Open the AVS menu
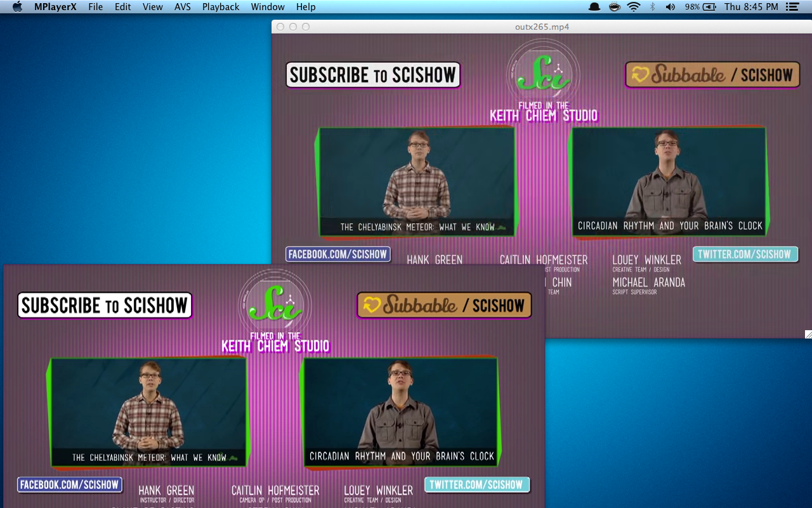The image size is (812, 508). pos(183,7)
